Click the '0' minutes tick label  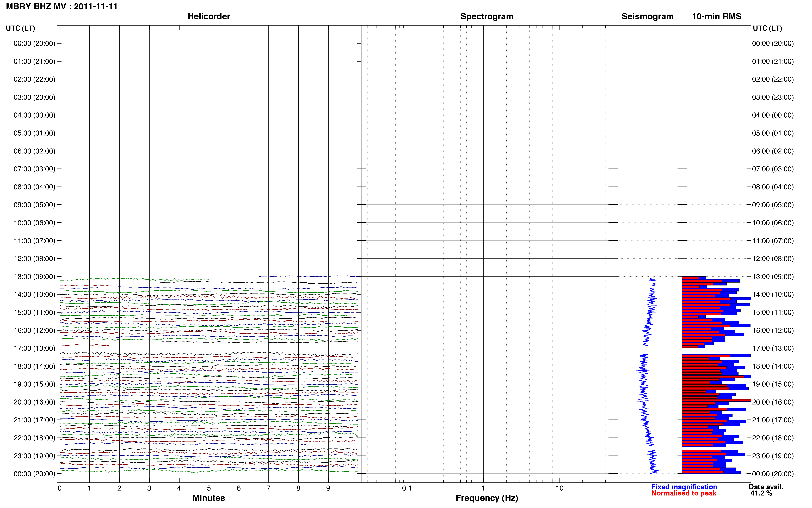(x=59, y=488)
